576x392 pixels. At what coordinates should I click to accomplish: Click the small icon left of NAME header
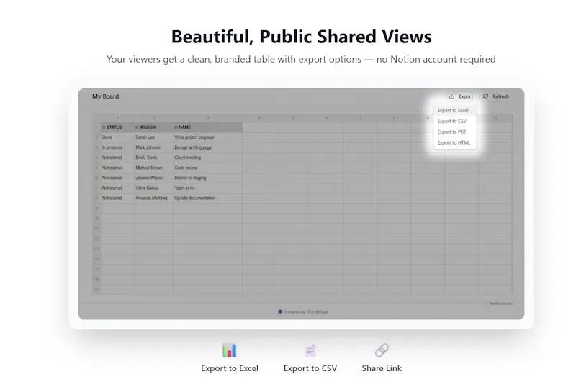pyautogui.click(x=176, y=127)
